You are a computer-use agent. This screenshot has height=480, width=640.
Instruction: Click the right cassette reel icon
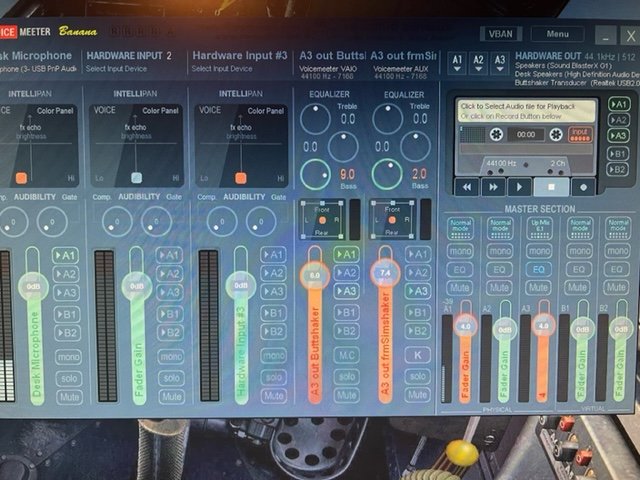pos(556,134)
